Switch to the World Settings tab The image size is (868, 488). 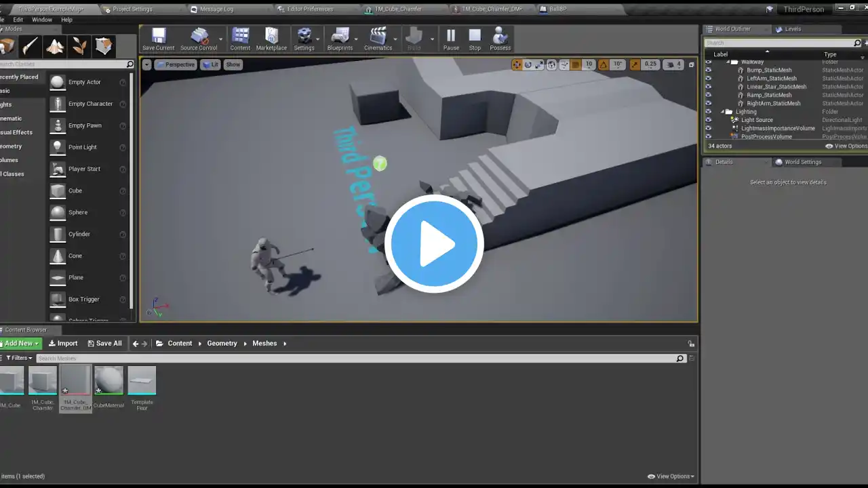point(802,162)
